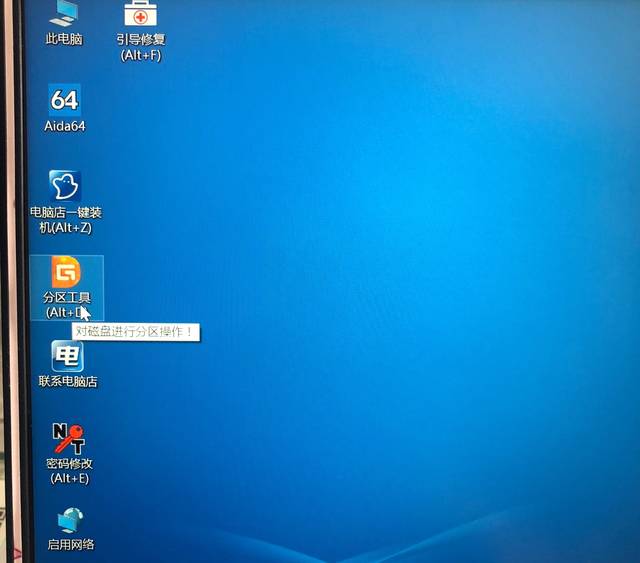Screen dimensions: 640x563
Task: Click the 对磁盘进行分区操作 tooltip
Action: (136, 332)
